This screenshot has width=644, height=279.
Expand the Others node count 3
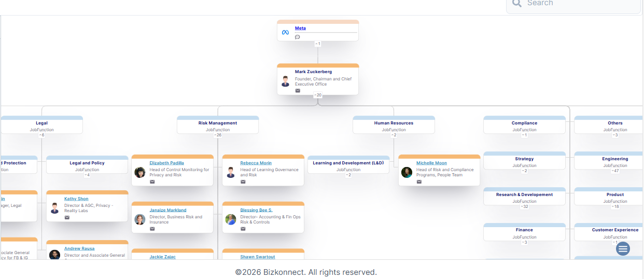[x=615, y=135]
